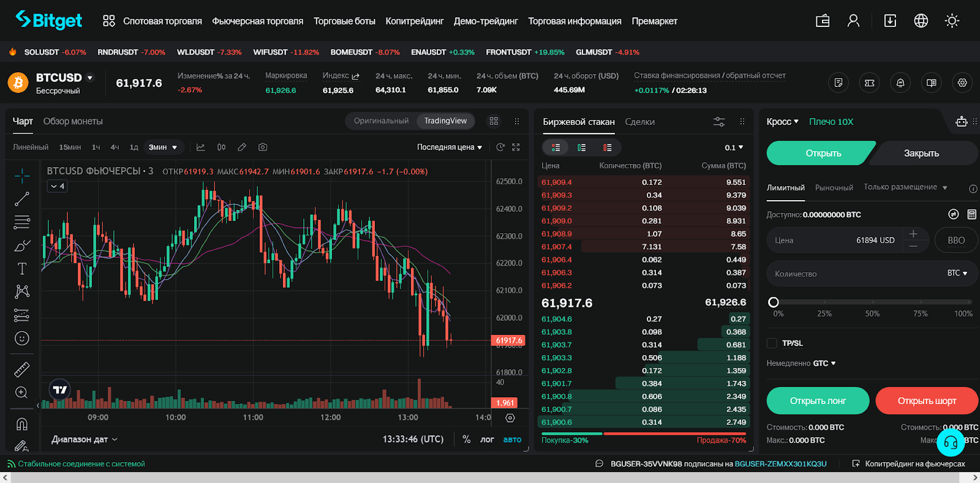Open the calculator icon
The width and height of the screenshot is (980, 483).
click(x=971, y=214)
